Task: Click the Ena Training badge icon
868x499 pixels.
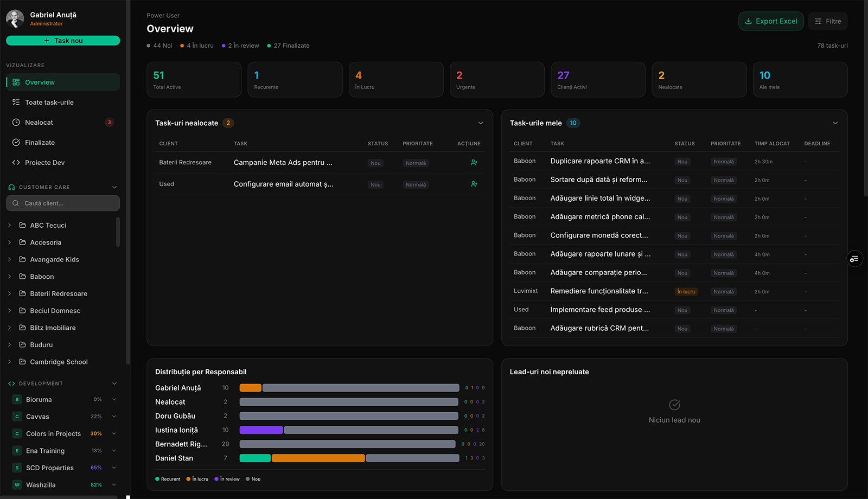Action: click(x=17, y=451)
